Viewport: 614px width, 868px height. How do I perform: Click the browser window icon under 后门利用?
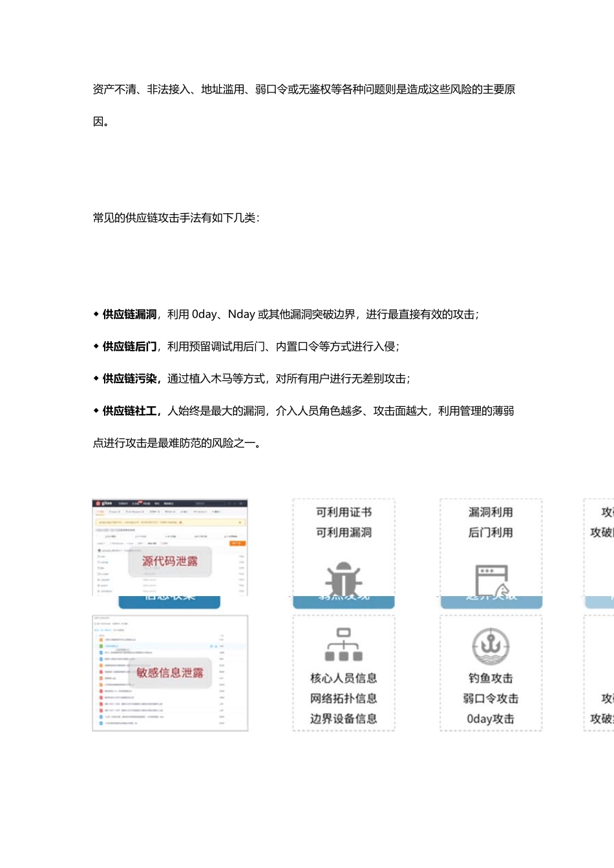click(x=492, y=580)
